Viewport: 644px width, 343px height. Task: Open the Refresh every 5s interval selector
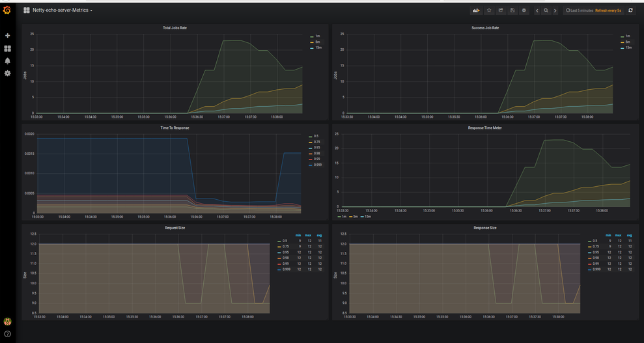[x=608, y=10]
